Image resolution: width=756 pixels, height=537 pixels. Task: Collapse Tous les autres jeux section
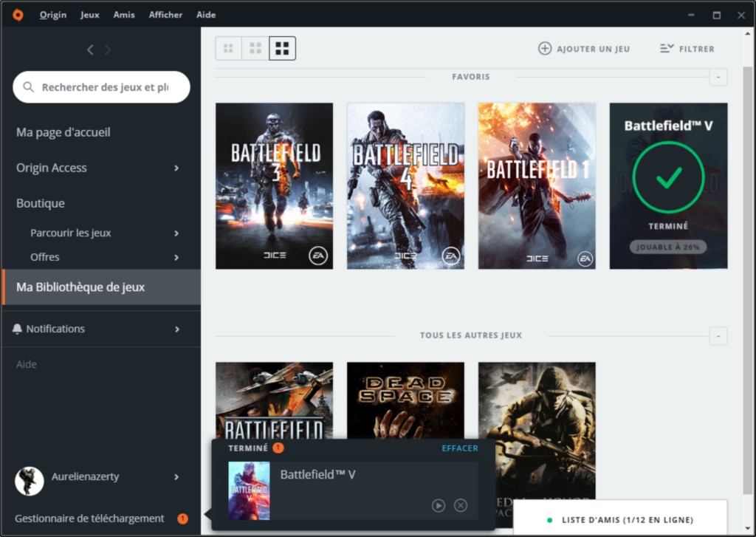point(718,336)
